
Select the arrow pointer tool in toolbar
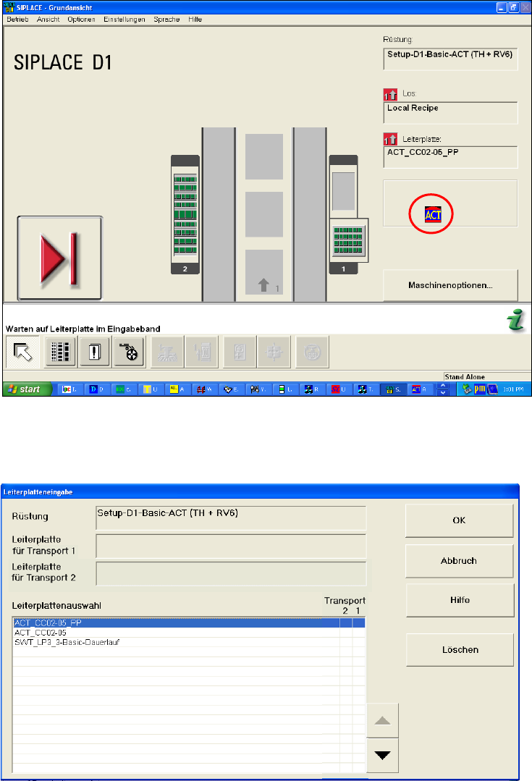22,352
